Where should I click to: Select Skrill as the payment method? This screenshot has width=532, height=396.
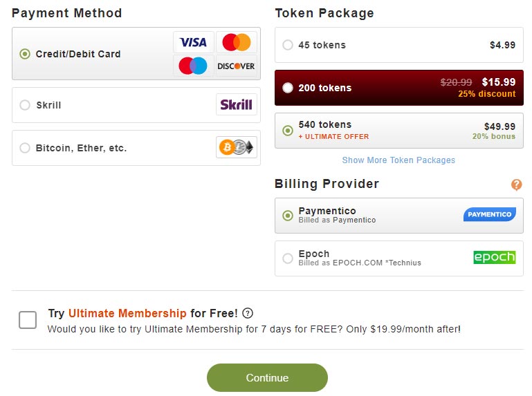click(25, 105)
